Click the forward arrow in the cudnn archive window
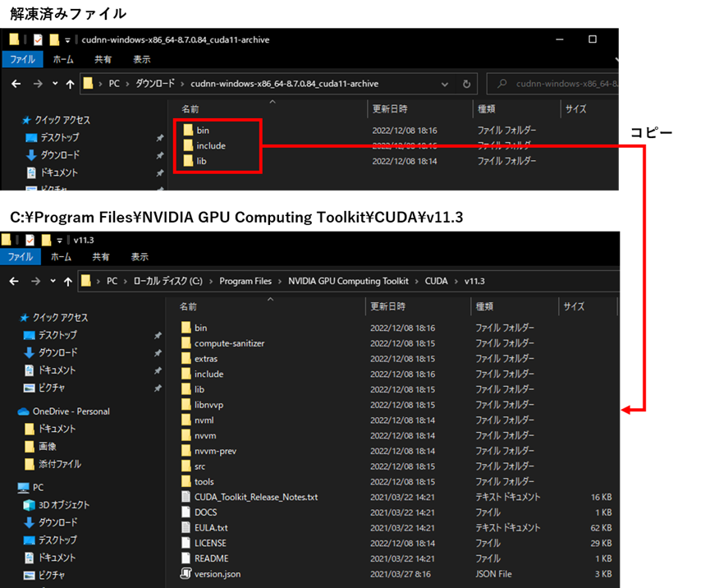The height and width of the screenshot is (588, 710). pyautogui.click(x=38, y=84)
